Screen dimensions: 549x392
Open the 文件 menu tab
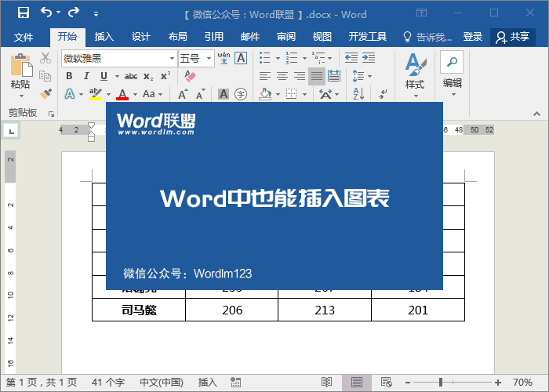tap(24, 37)
